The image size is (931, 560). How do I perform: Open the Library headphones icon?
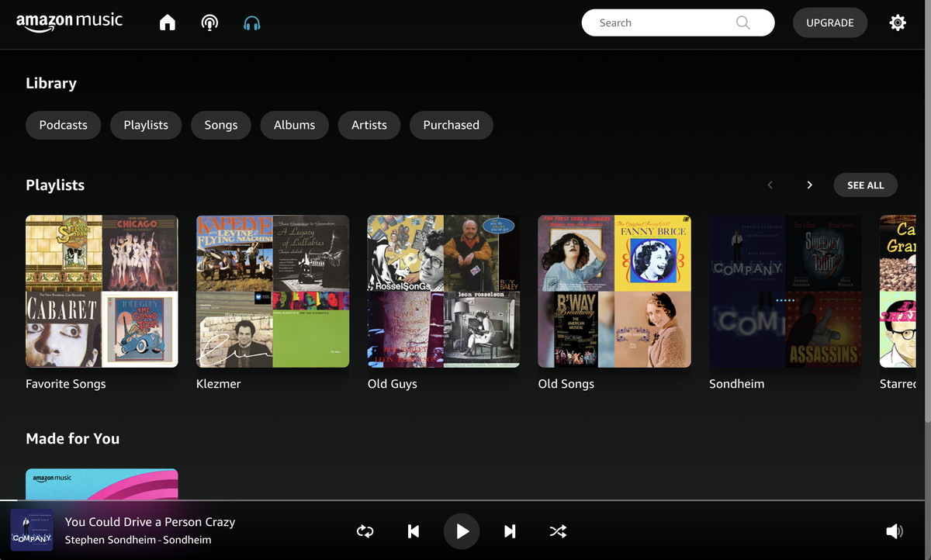[251, 22]
